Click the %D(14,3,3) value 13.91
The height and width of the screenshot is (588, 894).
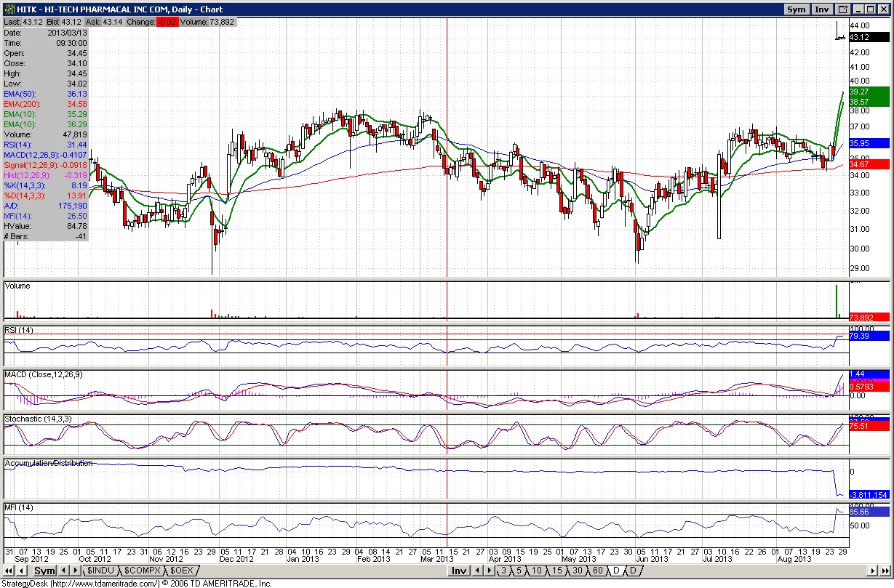78,196
